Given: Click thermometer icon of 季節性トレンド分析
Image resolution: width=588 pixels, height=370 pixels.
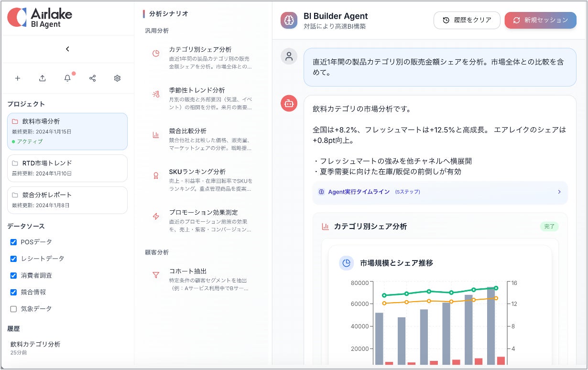Looking at the screenshot, I should [x=156, y=94].
